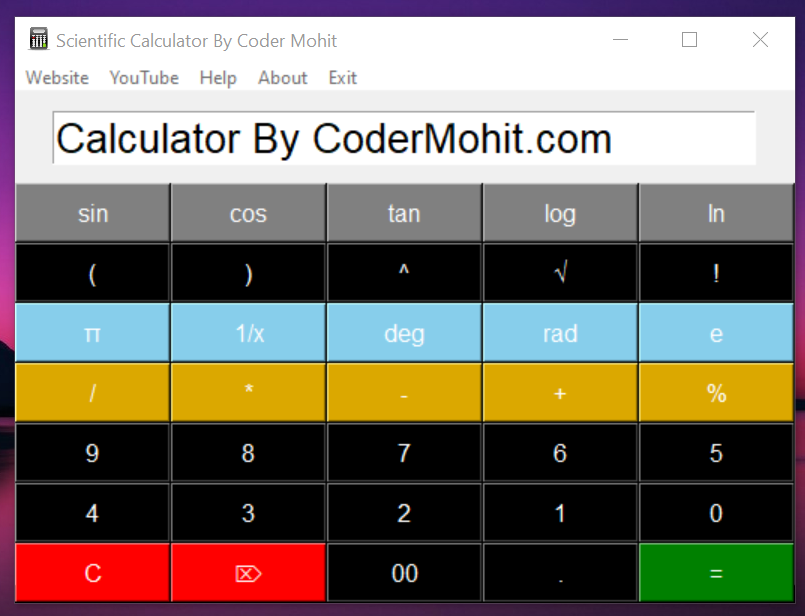This screenshot has width=805, height=616.
Task: Click the square root button
Action: coord(560,273)
